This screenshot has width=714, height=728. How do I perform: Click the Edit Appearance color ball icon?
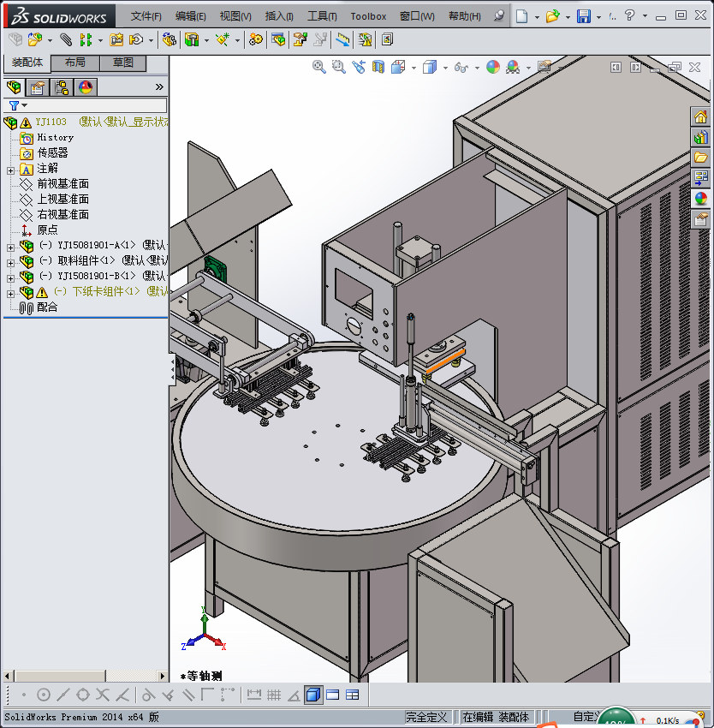[x=492, y=67]
